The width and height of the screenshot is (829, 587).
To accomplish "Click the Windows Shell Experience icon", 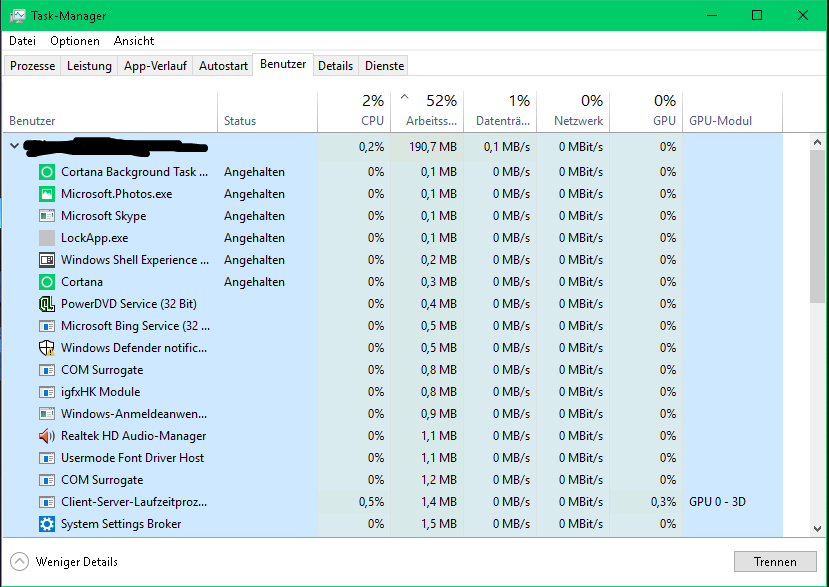I will [47, 260].
